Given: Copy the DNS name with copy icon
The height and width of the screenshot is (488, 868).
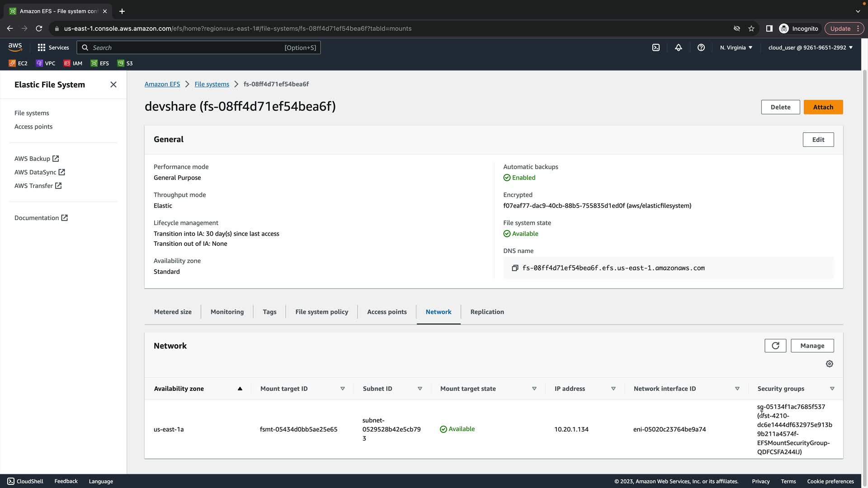Looking at the screenshot, I should 515,268.
